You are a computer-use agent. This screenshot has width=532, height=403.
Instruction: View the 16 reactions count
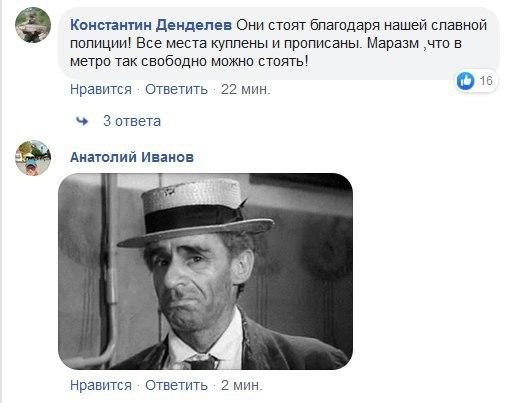[486, 81]
